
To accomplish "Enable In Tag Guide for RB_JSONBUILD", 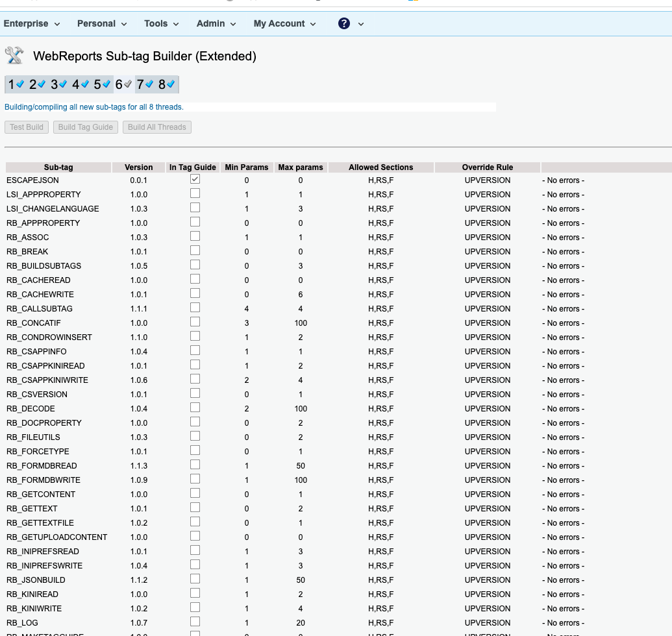I will point(195,579).
